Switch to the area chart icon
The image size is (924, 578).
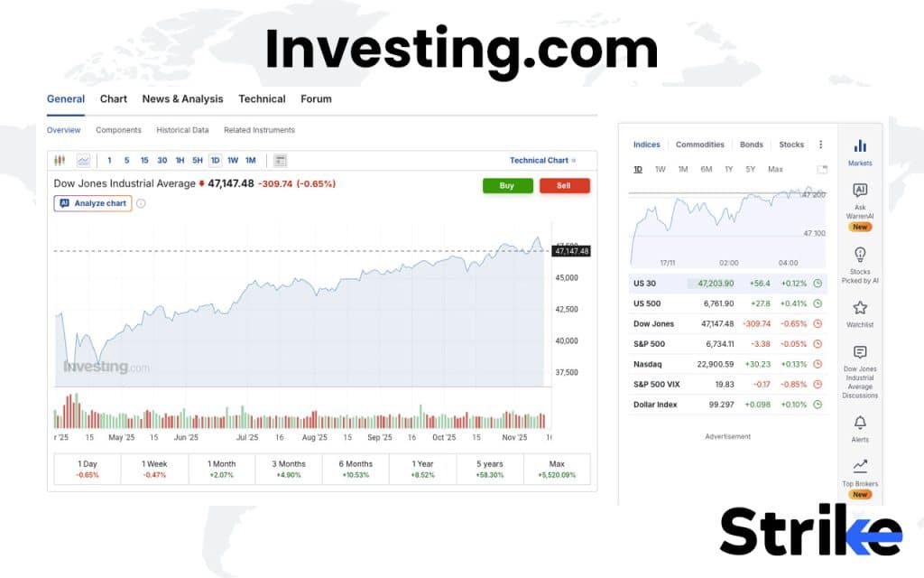82,160
